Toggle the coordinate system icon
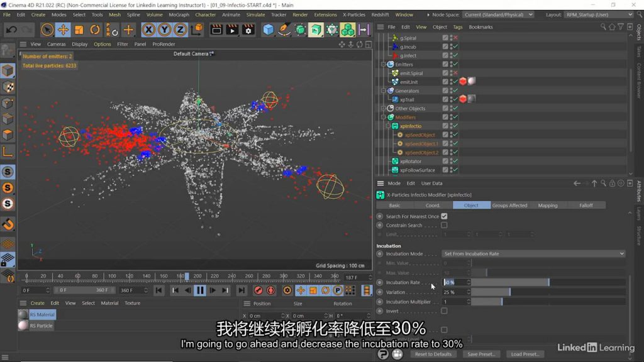The width and height of the screenshot is (644, 362). (x=197, y=30)
